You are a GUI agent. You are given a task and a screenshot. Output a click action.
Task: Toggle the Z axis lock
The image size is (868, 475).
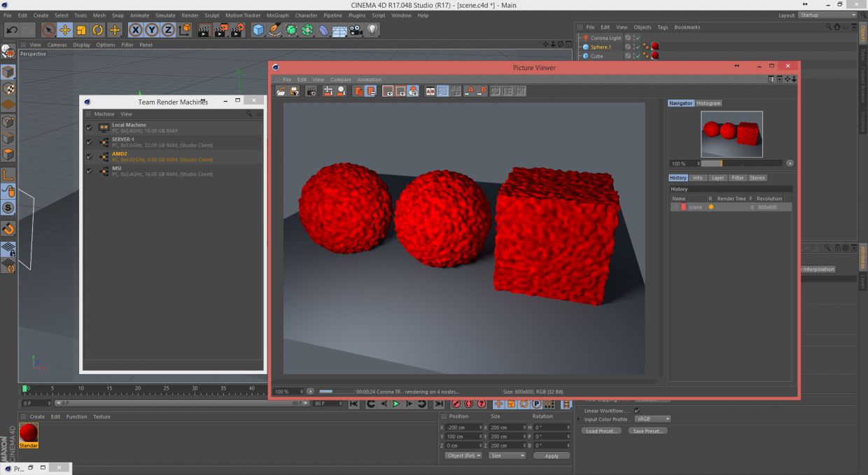pos(168,29)
